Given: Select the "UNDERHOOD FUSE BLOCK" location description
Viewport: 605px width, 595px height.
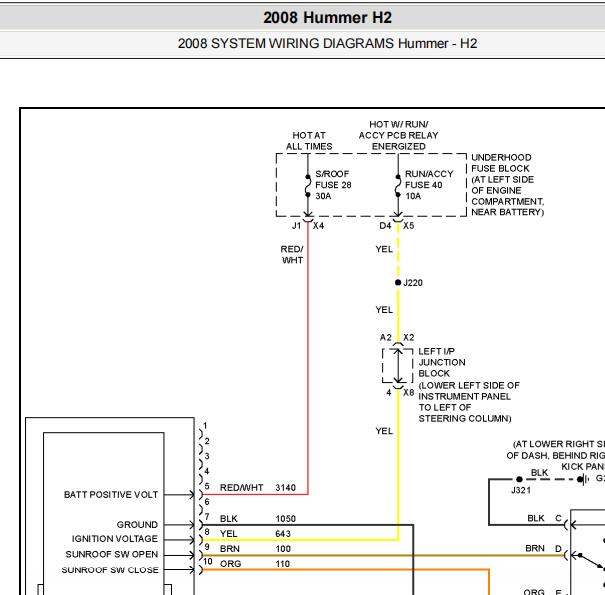Looking at the screenshot, I should click(507, 185).
